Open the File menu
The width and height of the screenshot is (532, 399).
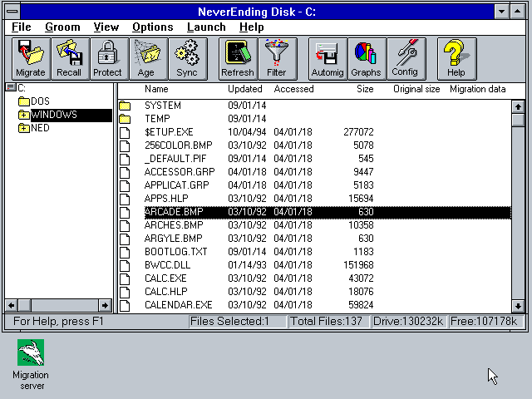22,27
